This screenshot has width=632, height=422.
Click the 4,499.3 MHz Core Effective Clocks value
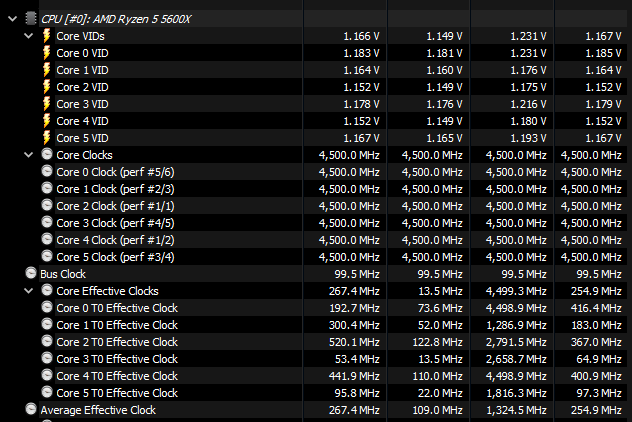point(516,291)
